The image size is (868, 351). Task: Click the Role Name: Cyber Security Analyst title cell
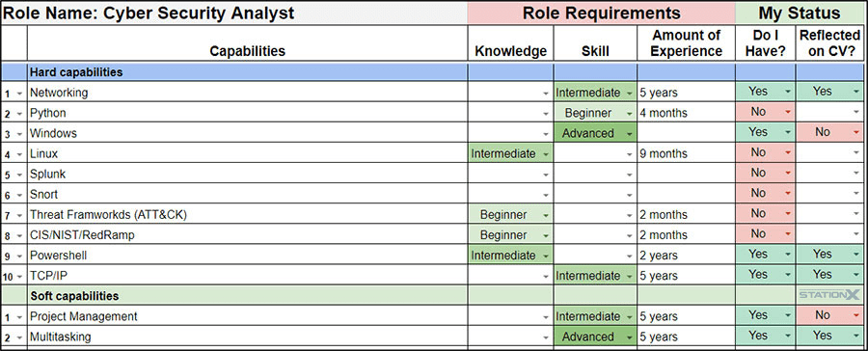(x=234, y=13)
